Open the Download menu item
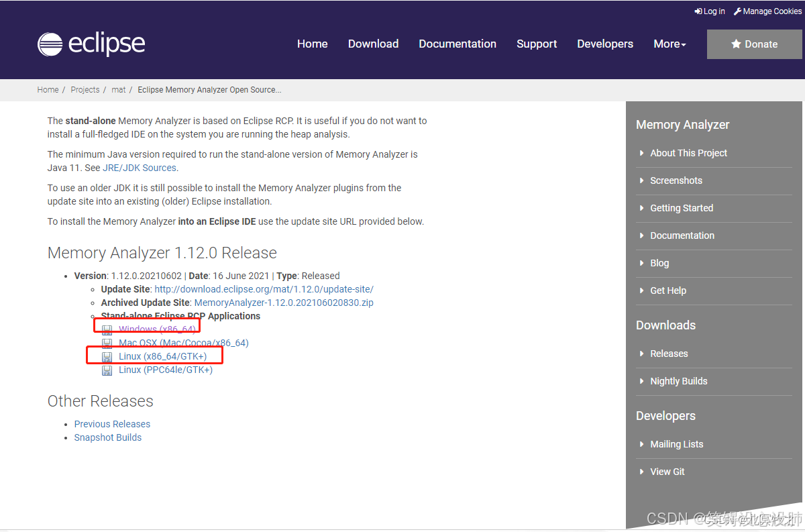Screen dimensions: 805x532 (373, 44)
